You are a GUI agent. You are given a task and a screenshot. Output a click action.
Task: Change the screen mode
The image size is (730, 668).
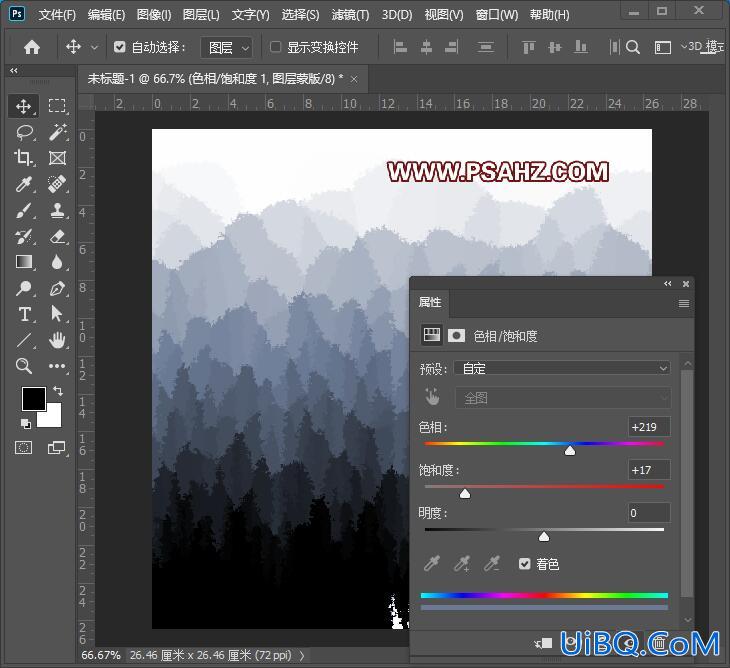tap(57, 448)
